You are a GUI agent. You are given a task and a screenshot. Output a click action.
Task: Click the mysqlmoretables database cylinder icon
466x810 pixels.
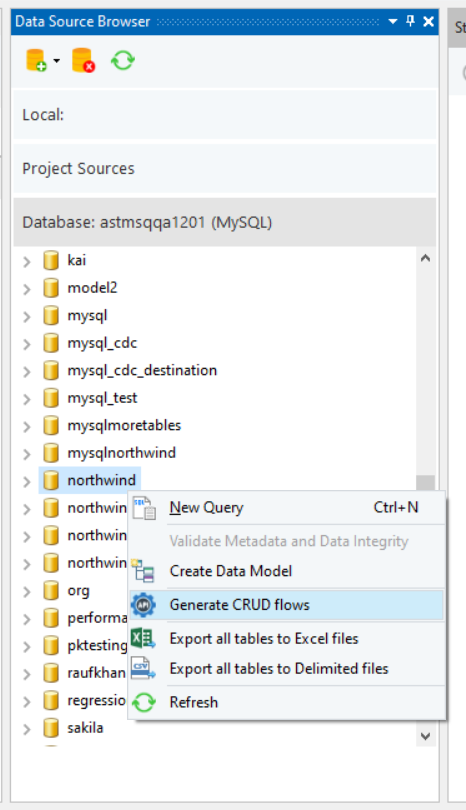(51, 425)
